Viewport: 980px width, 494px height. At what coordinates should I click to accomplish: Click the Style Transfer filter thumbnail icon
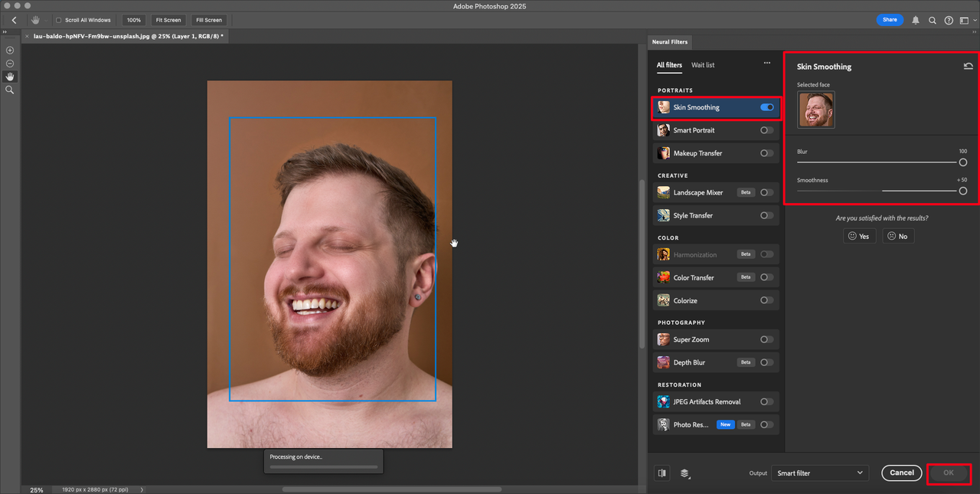tap(664, 216)
